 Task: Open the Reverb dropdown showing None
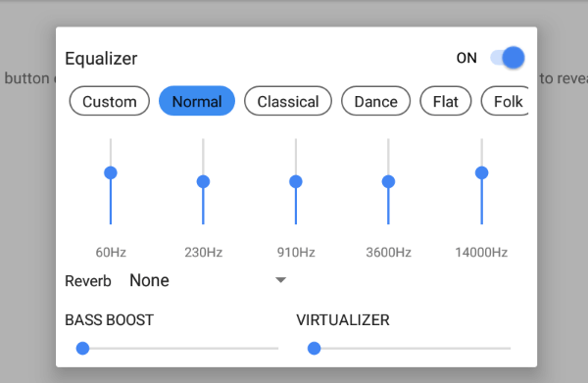[208, 280]
